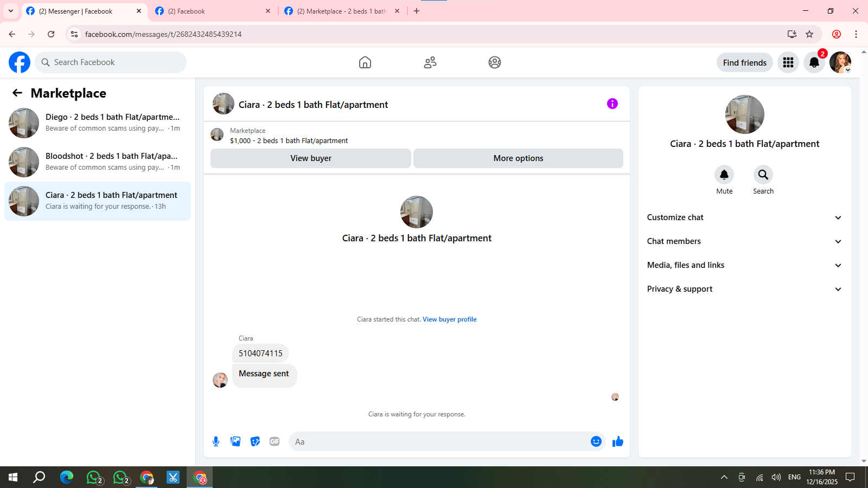868x488 pixels.
Task: Click the message input box
Action: click(439, 441)
